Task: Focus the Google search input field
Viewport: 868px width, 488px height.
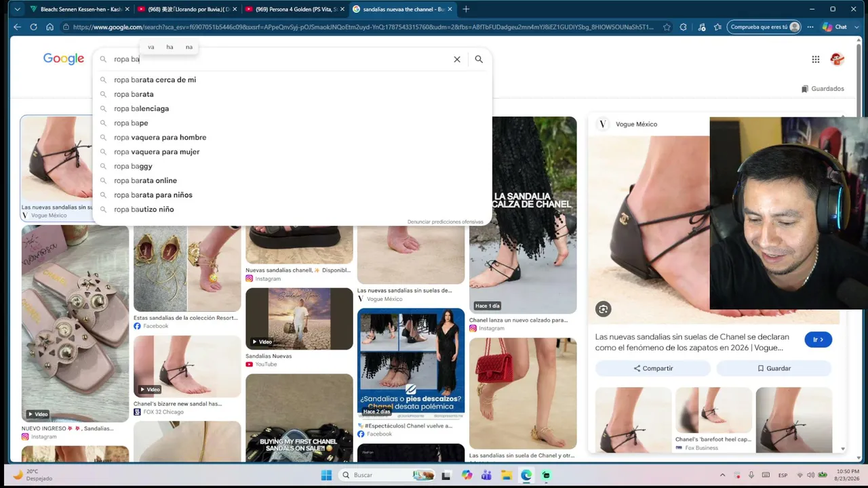Action: (281, 59)
